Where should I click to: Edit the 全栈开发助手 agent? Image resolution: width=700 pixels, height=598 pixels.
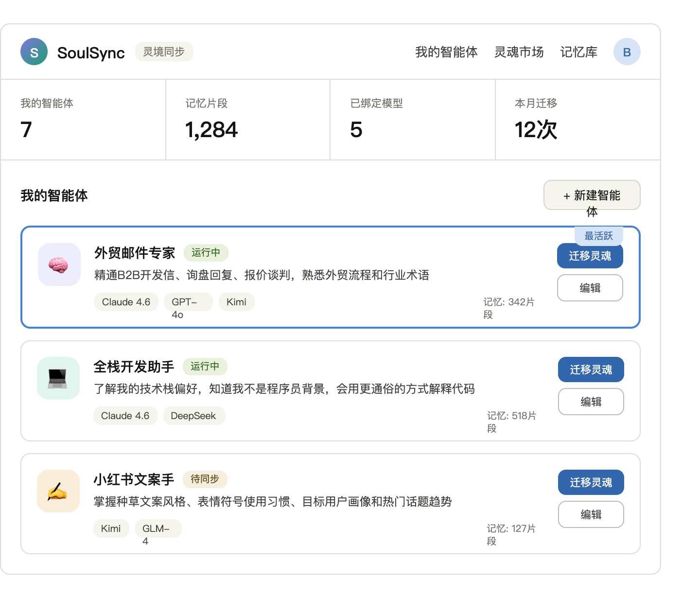click(591, 402)
